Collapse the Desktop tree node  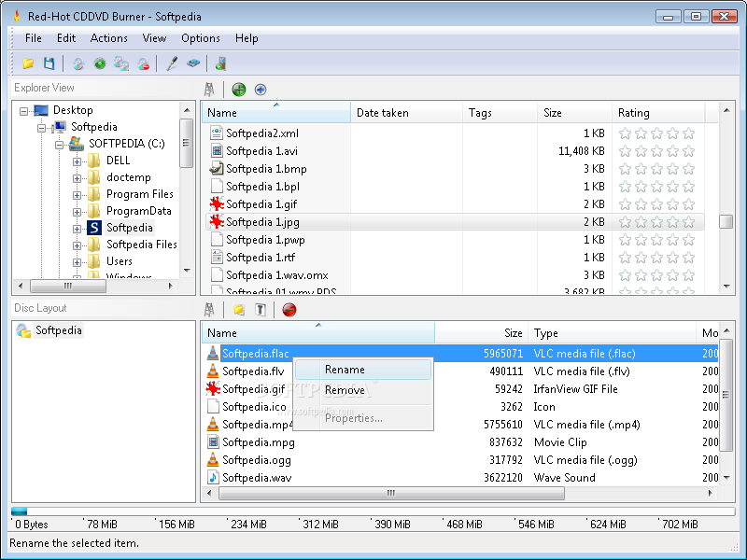click(x=23, y=111)
